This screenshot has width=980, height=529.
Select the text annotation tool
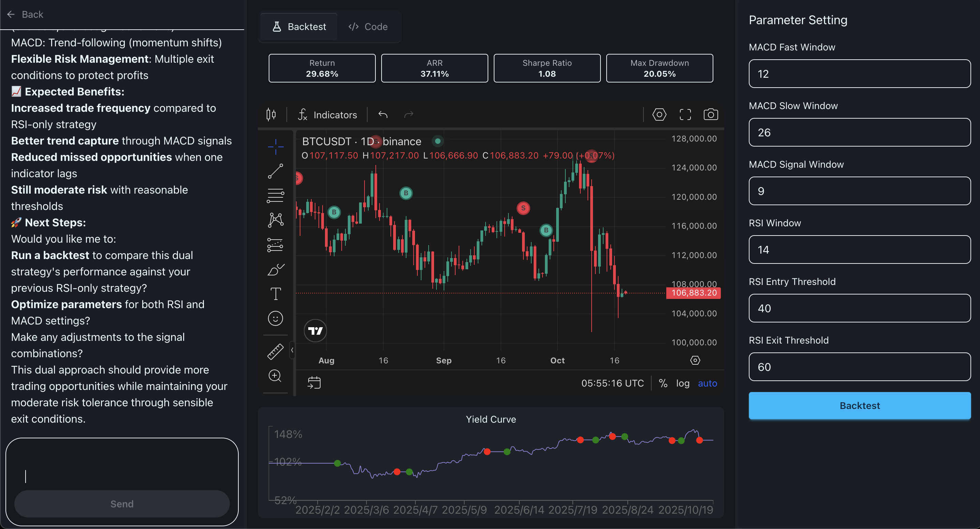pyautogui.click(x=275, y=293)
